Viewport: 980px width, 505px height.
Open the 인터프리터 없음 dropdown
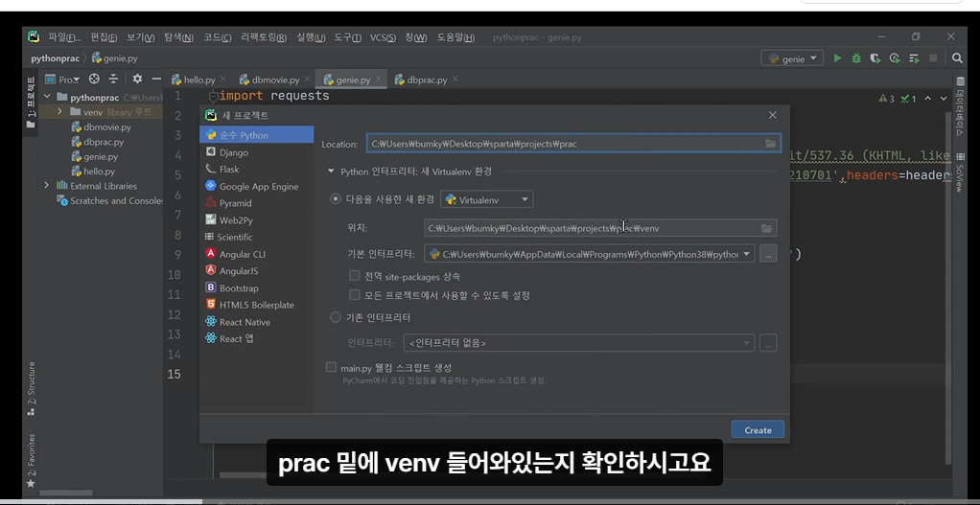pos(579,343)
